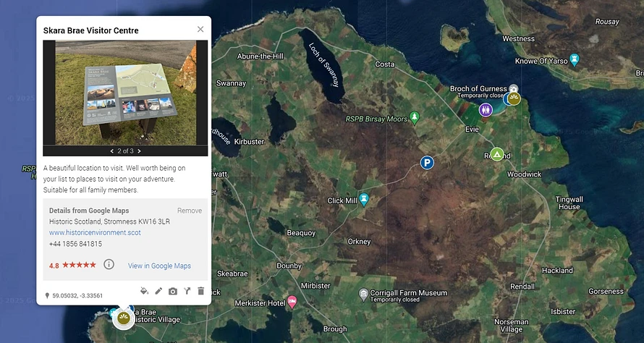Screen dimensions: 644x343
Task: Select the purple restroom marker near Evie
Action: [486, 110]
